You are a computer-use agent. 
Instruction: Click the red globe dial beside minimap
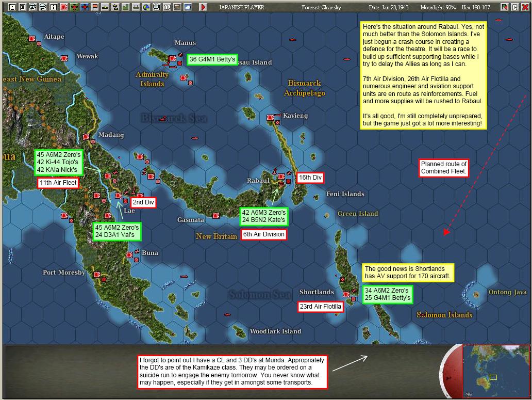point(451,372)
